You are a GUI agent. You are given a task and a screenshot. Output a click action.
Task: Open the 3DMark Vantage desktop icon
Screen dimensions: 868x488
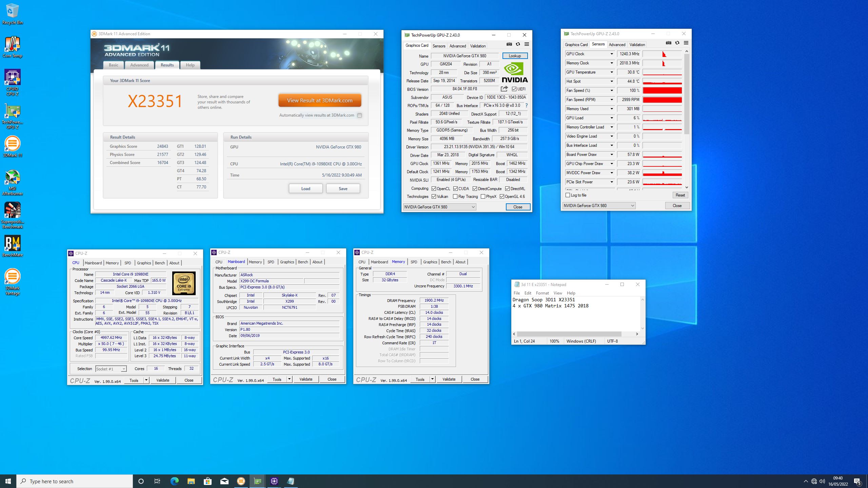pyautogui.click(x=12, y=282)
